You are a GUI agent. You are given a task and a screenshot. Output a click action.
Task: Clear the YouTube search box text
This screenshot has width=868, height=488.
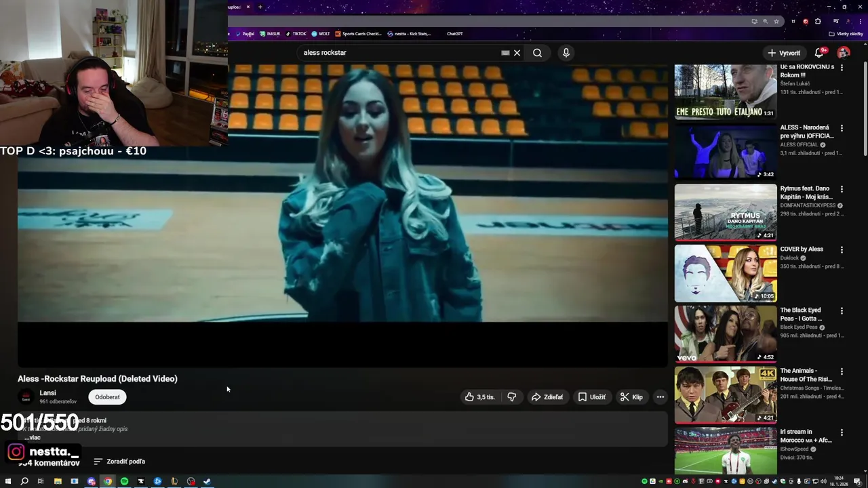tap(517, 53)
